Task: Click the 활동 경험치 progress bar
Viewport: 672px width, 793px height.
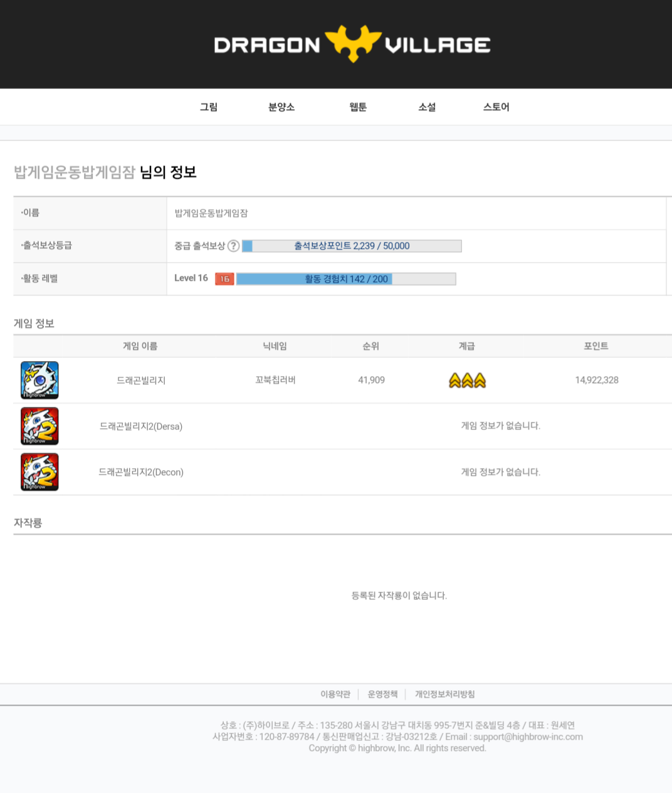Action: point(346,279)
